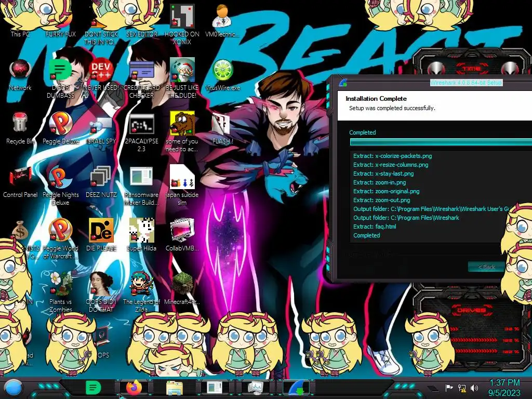Select 'Extract: x-resize-columns.png' log line
The height and width of the screenshot is (399, 532).
(391, 165)
